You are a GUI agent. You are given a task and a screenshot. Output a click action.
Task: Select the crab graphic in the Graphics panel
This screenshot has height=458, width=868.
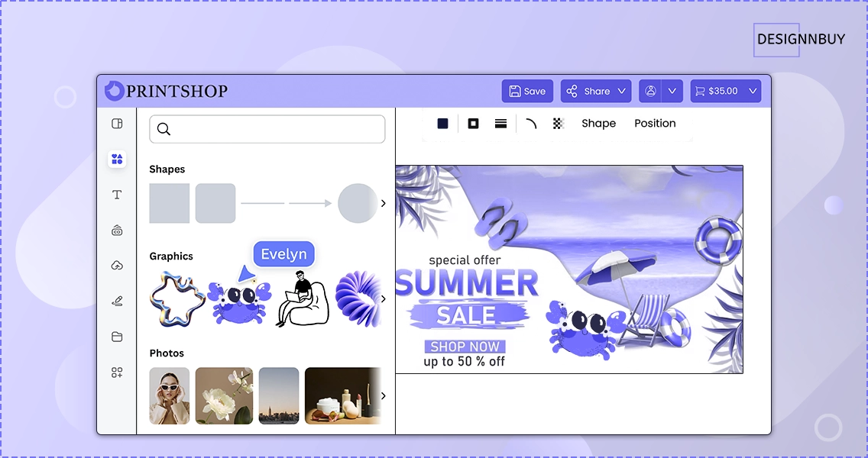239,302
